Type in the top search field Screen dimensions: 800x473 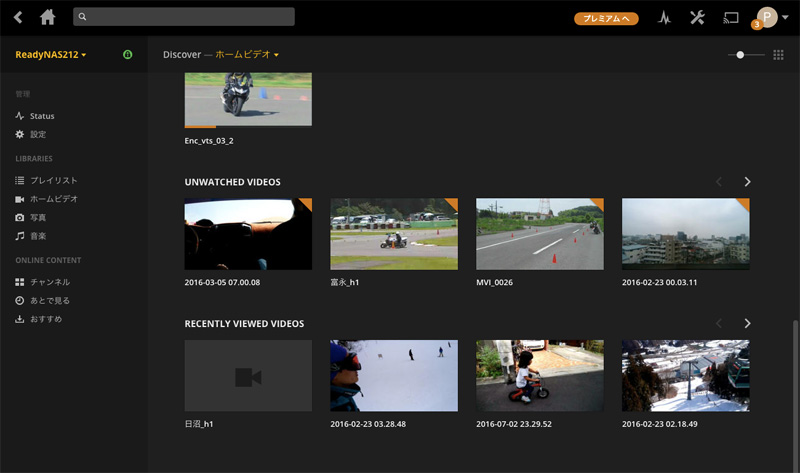point(188,17)
